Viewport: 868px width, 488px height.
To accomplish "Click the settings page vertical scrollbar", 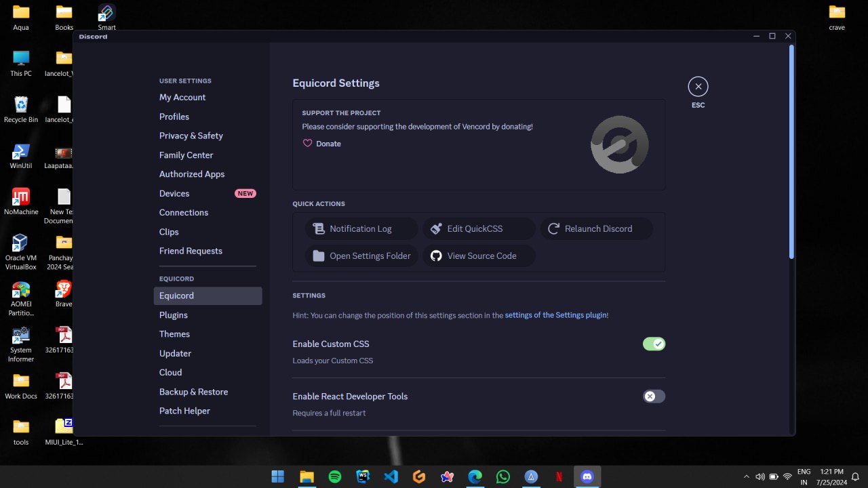I will coord(791,152).
